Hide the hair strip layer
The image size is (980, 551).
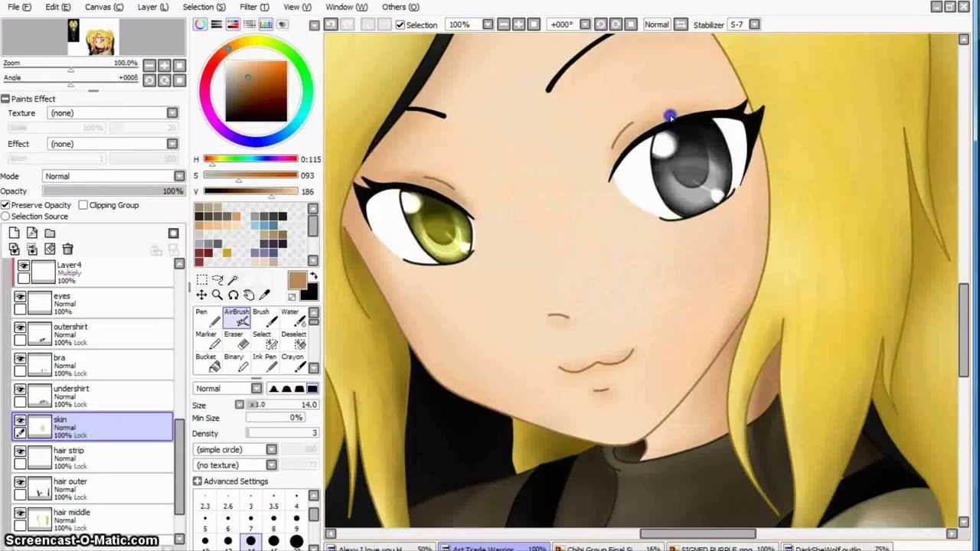20,451
